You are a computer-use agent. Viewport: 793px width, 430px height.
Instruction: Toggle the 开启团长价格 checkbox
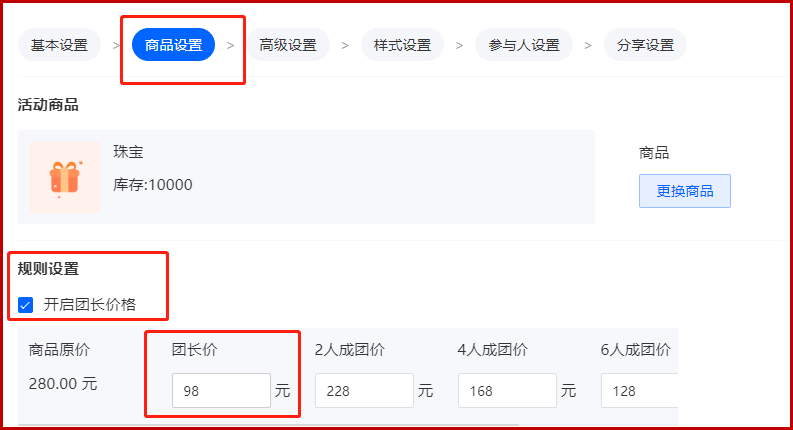[x=25, y=305]
